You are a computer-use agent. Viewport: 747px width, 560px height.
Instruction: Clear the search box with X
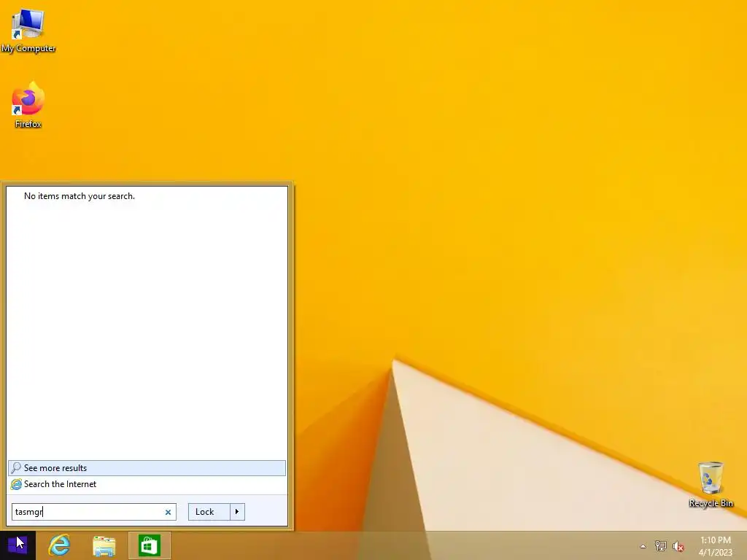[168, 513]
